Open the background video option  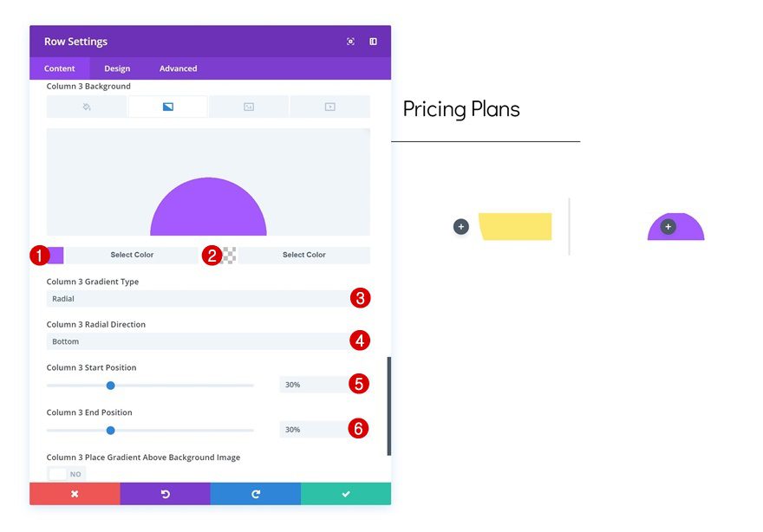pyautogui.click(x=330, y=106)
